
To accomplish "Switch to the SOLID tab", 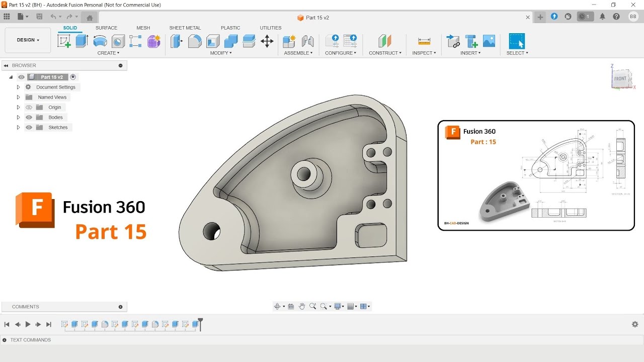I will point(70,28).
